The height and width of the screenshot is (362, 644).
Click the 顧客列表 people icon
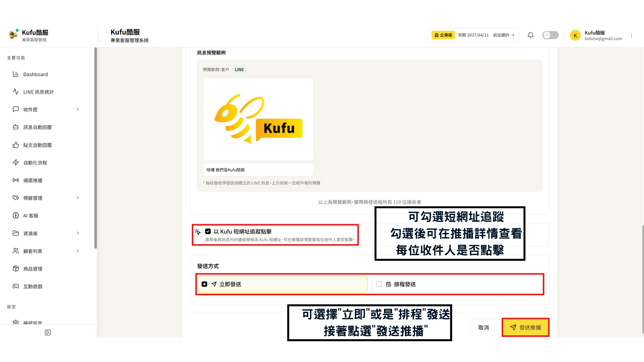click(15, 251)
